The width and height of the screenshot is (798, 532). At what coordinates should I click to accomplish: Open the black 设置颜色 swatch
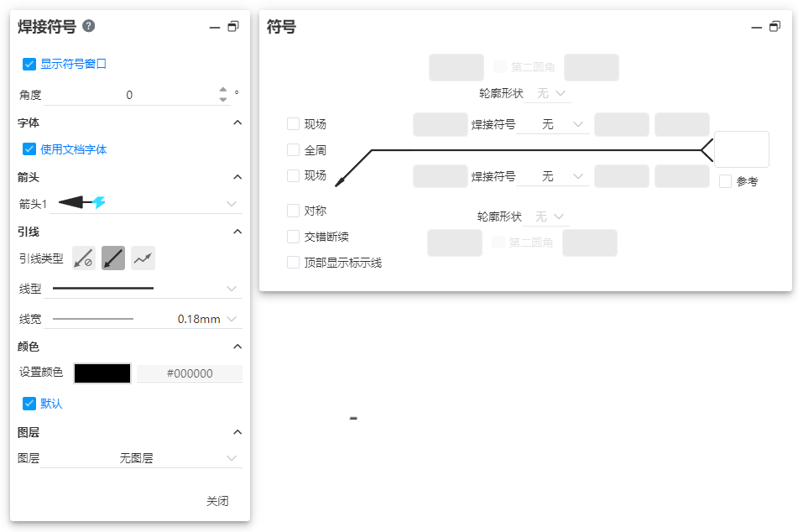coord(102,373)
